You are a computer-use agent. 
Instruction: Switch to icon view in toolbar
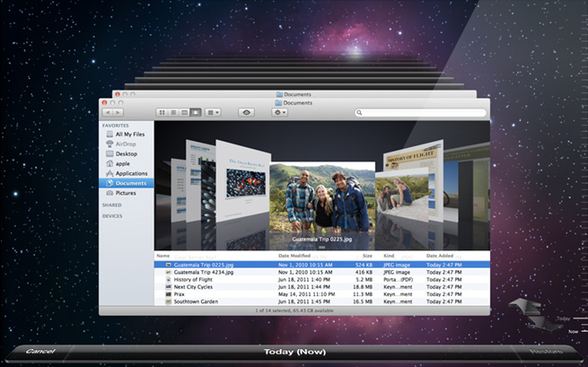tap(162, 112)
